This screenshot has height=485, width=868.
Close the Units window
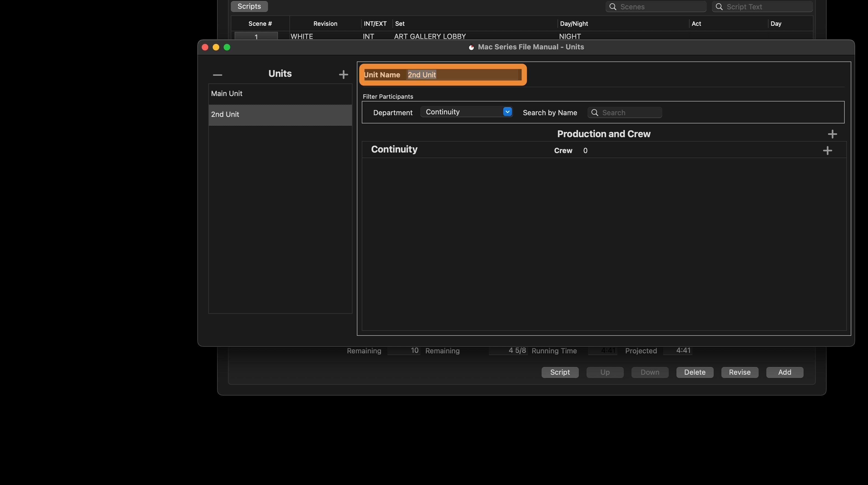[205, 47]
